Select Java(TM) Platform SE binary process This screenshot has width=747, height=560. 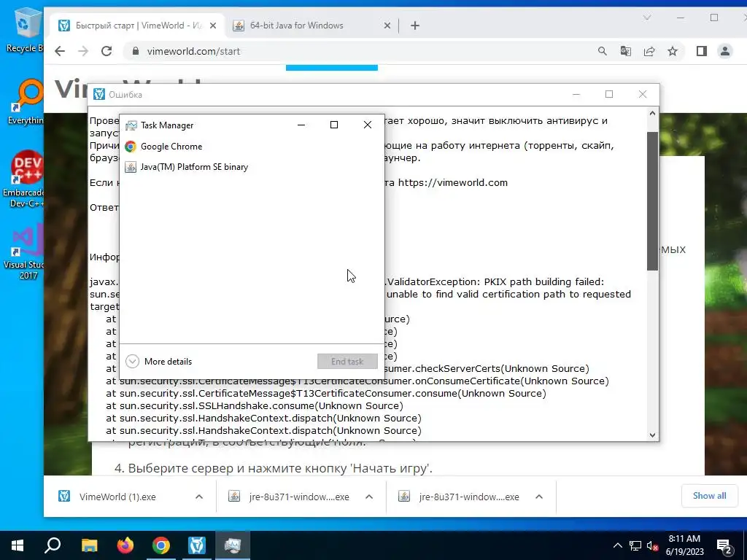[252, 167]
